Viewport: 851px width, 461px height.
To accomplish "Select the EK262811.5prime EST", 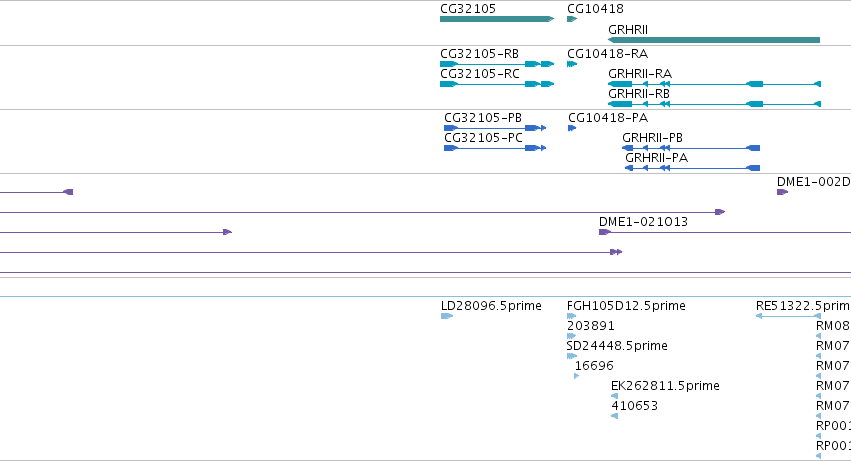I will [614, 396].
